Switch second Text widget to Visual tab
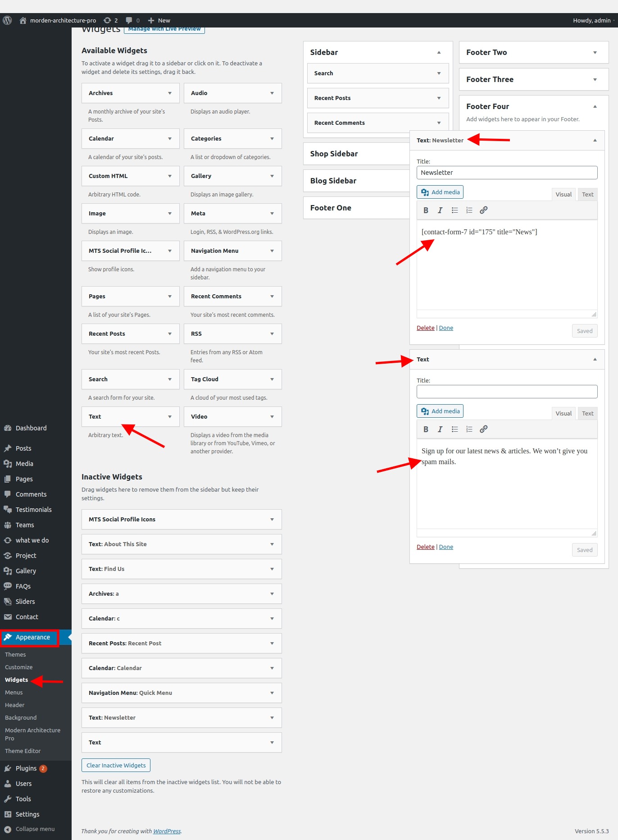 pos(563,414)
